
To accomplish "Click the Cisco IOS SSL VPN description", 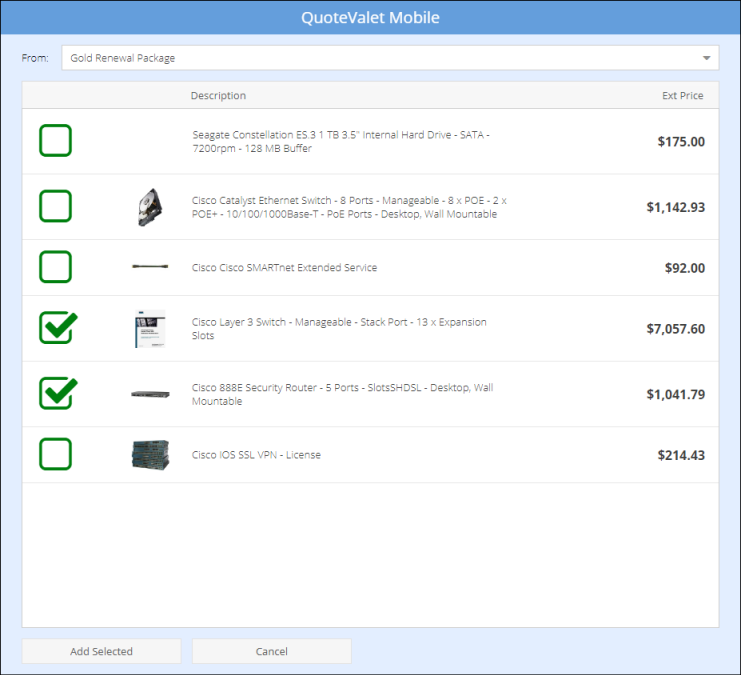I will click(x=256, y=455).
